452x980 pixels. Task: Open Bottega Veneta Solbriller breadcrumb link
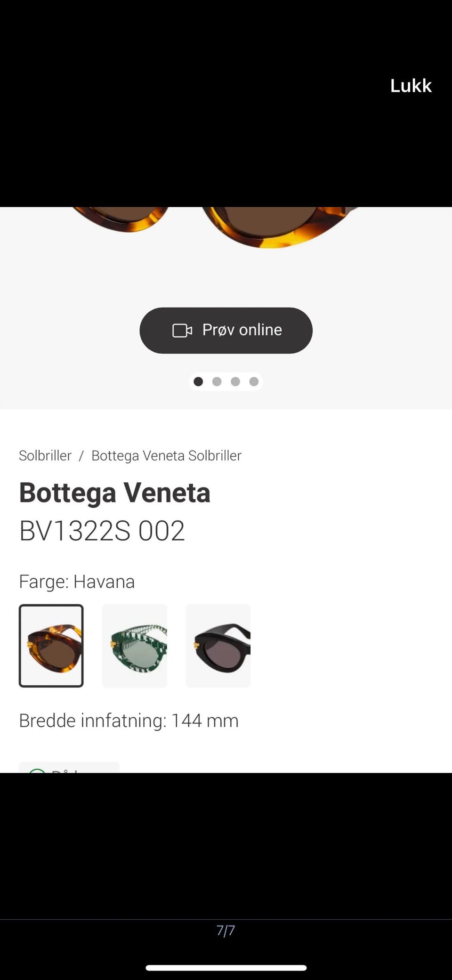[x=166, y=455]
